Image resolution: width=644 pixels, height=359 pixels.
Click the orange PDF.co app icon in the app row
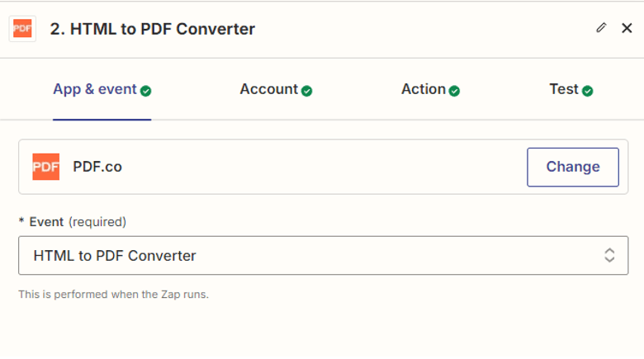pyautogui.click(x=46, y=167)
